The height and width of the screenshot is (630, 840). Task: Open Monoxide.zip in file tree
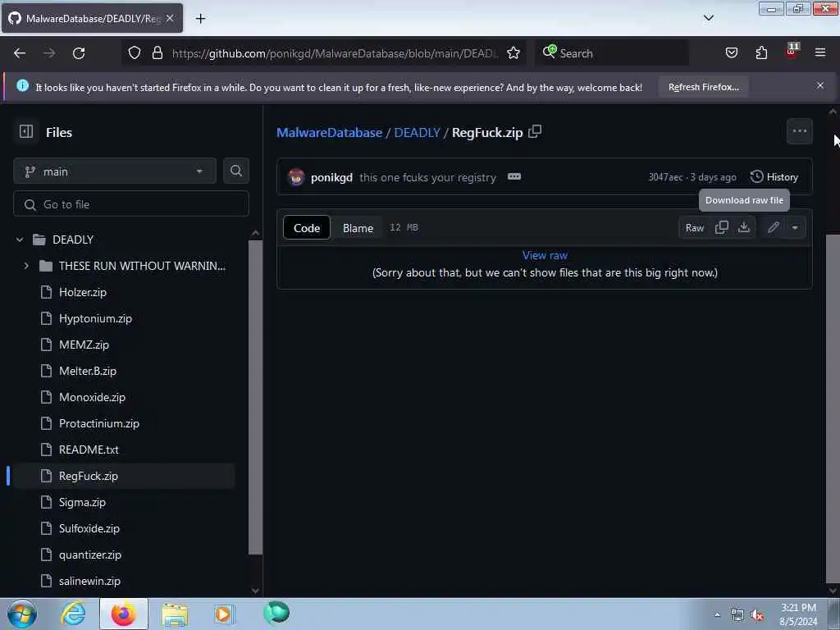[x=92, y=397]
